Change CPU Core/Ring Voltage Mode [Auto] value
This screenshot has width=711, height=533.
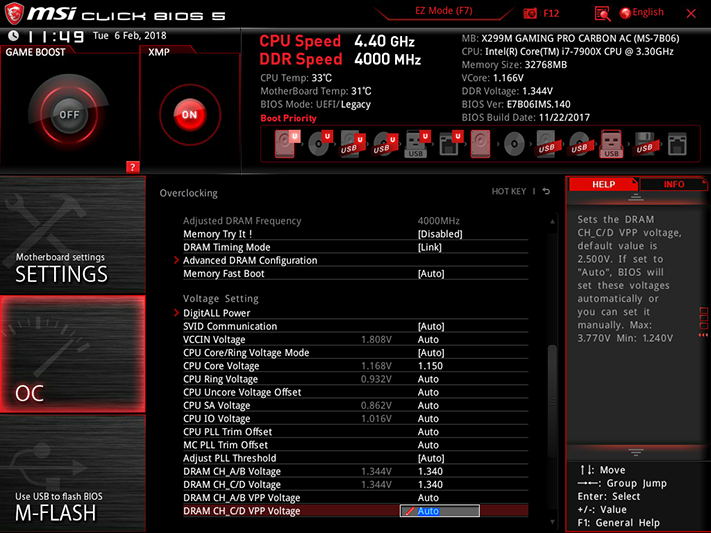point(356,352)
